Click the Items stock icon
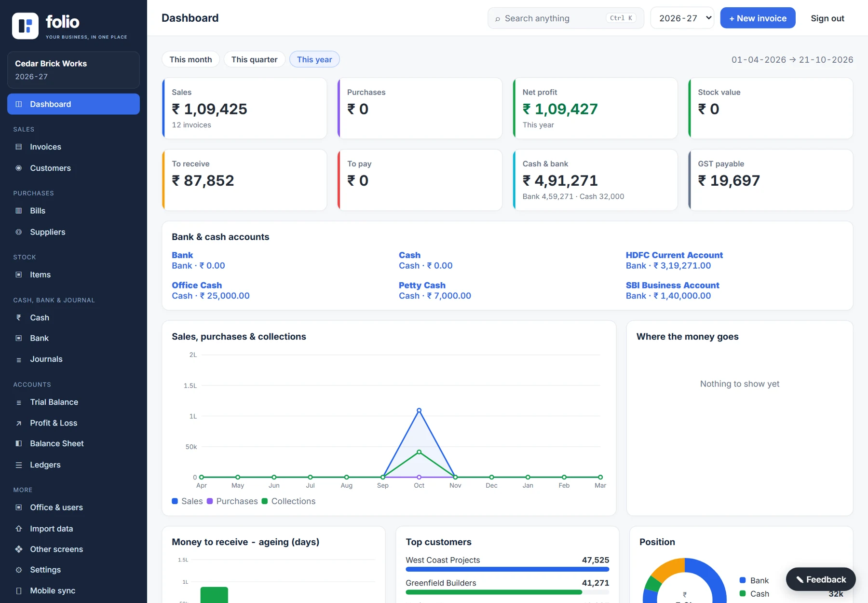 (19, 274)
